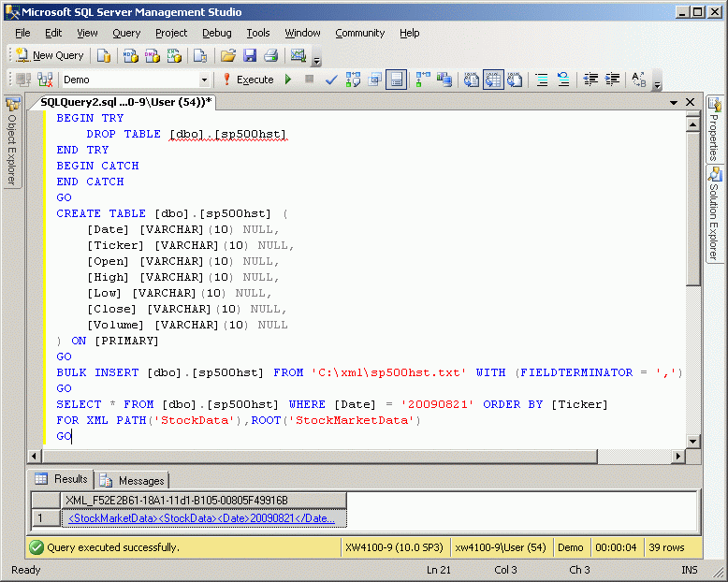The height and width of the screenshot is (582, 728).
Task: Open the active files dropdown arrow
Action: pos(674,102)
